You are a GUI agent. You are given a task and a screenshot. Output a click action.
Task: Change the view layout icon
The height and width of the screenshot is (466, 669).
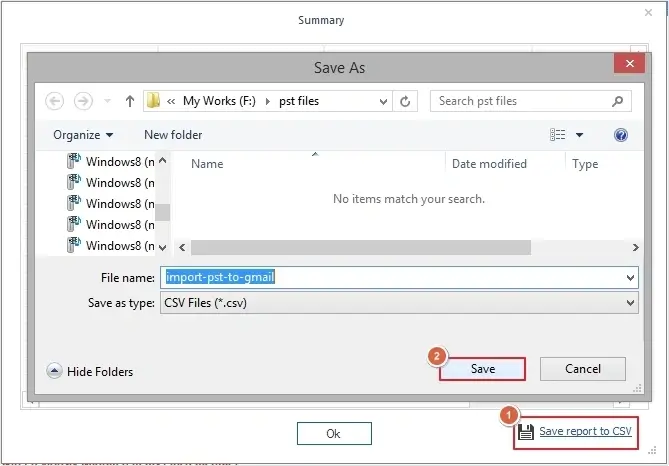coord(557,135)
